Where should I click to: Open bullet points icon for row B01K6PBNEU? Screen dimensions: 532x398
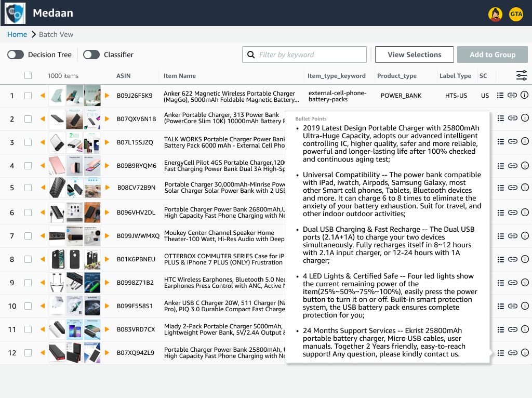coord(500,259)
